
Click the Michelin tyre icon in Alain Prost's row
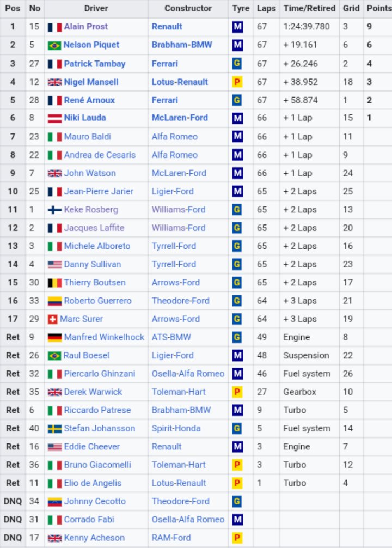pyautogui.click(x=237, y=27)
